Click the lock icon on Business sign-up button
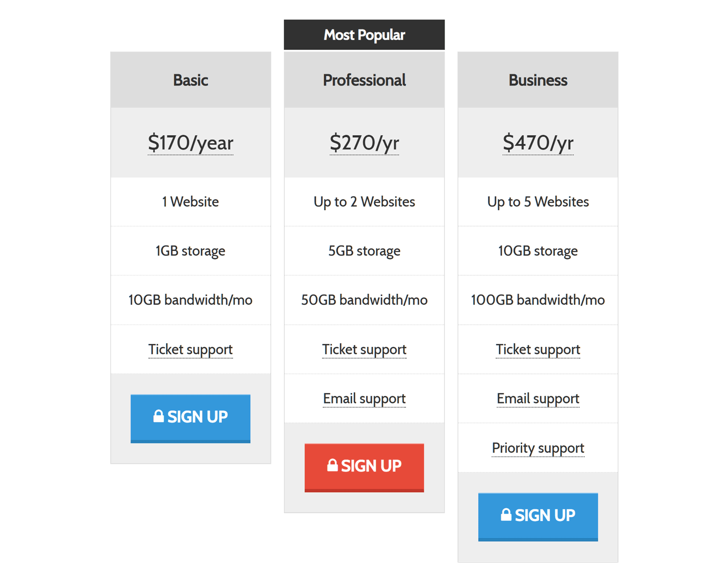Image resolution: width=728 pixels, height=584 pixels. point(506,515)
